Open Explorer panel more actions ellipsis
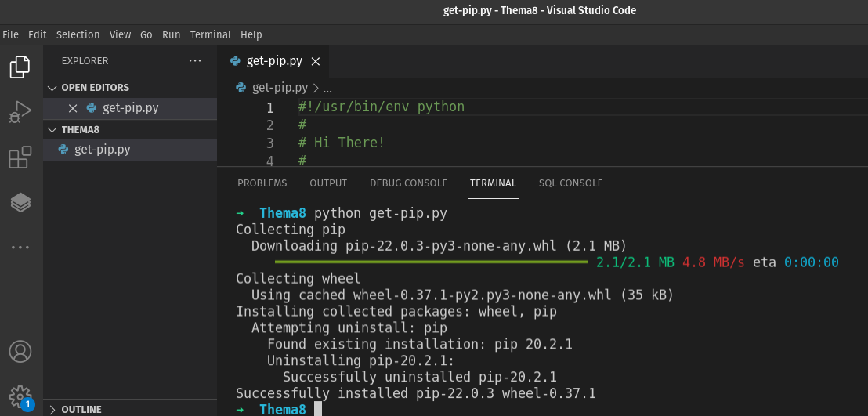The width and height of the screenshot is (868, 416). click(x=195, y=60)
